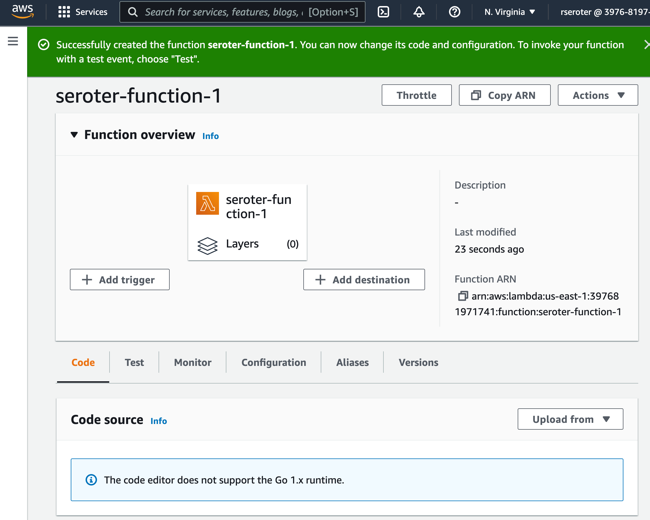Viewport: 650px width, 520px height.
Task: Click the Lambda function orange icon
Action: point(207,204)
